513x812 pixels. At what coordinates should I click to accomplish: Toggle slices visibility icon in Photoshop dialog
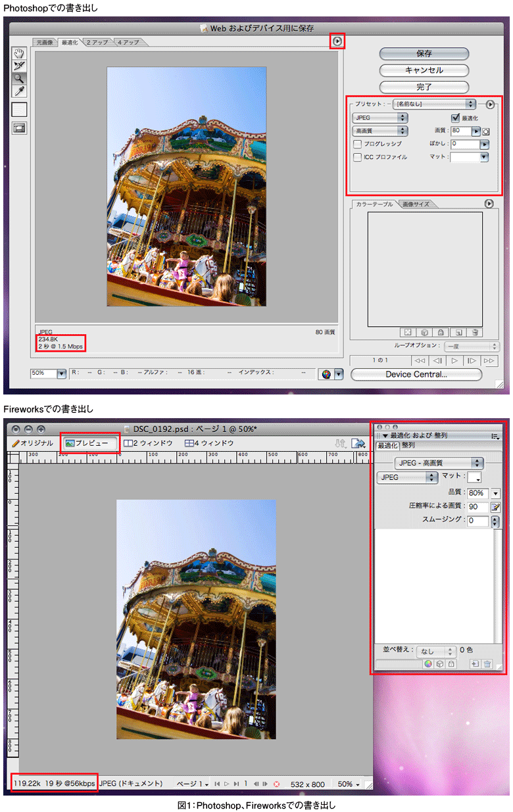(x=19, y=128)
